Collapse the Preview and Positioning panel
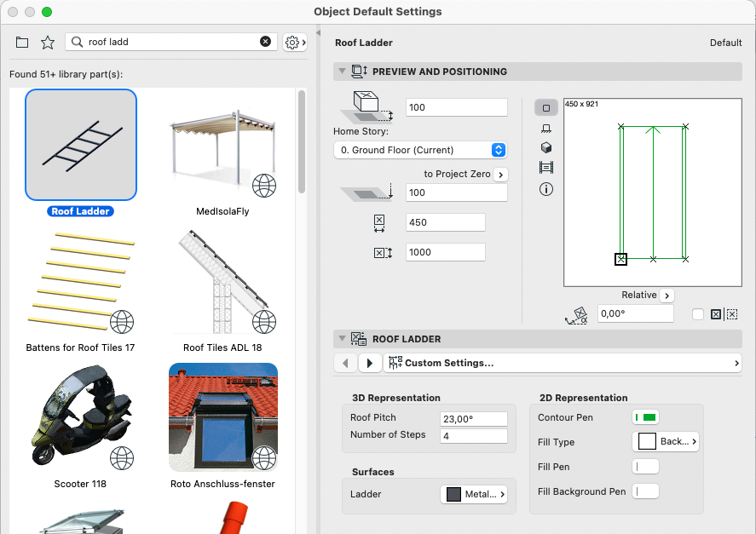Image resolution: width=756 pixels, height=534 pixels. click(342, 72)
